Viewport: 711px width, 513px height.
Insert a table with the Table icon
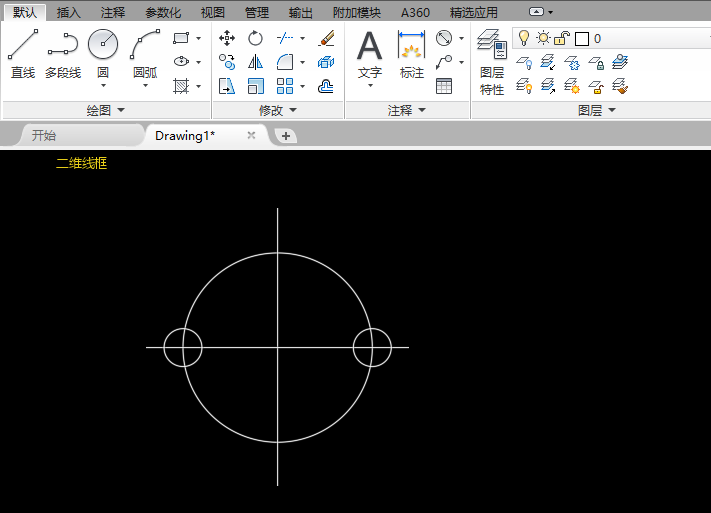444,86
